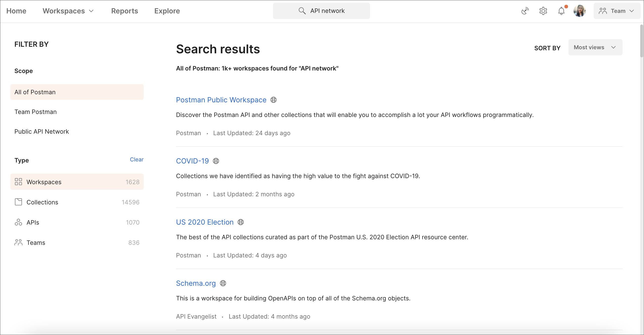Open the COVID-19 workspace link
644x335 pixels.
click(x=192, y=161)
